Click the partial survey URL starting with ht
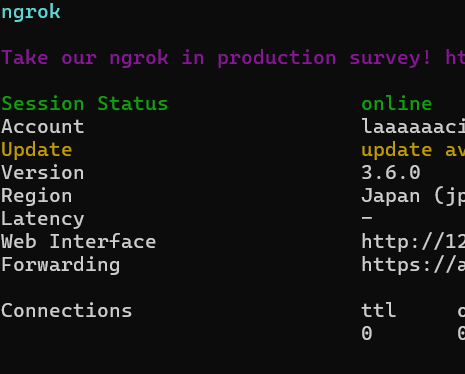Screen dimensions: 465x374 (x=455, y=58)
